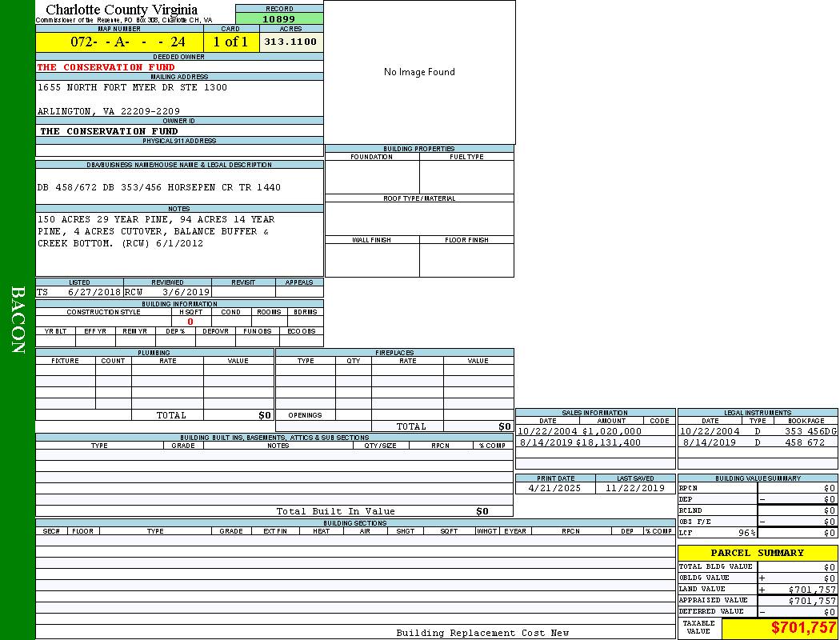Select the red deeded owner name
This screenshot has width=840, height=640.
click(106, 67)
